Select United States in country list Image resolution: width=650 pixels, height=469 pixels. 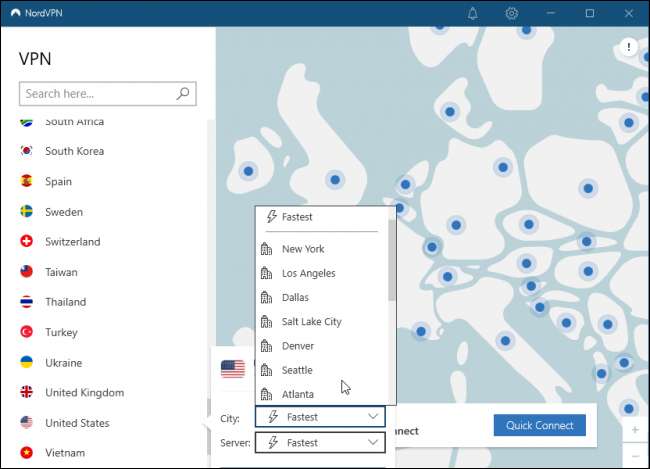pos(77,423)
